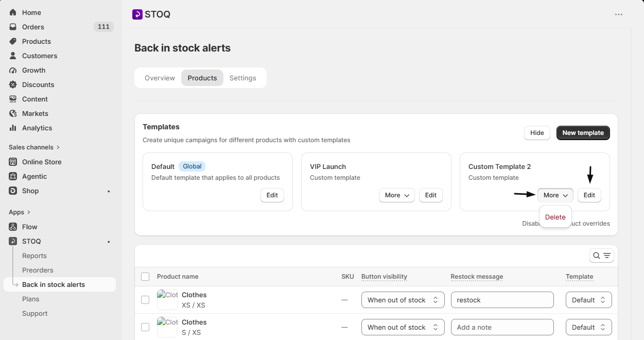Edit Custom Template 2
This screenshot has height=340, width=644.
pos(589,195)
